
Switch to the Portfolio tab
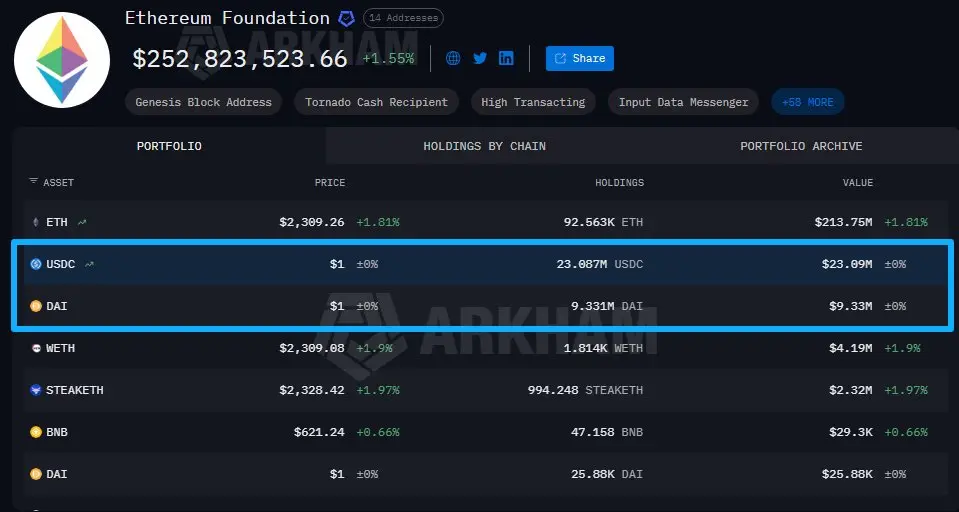pyautogui.click(x=169, y=146)
